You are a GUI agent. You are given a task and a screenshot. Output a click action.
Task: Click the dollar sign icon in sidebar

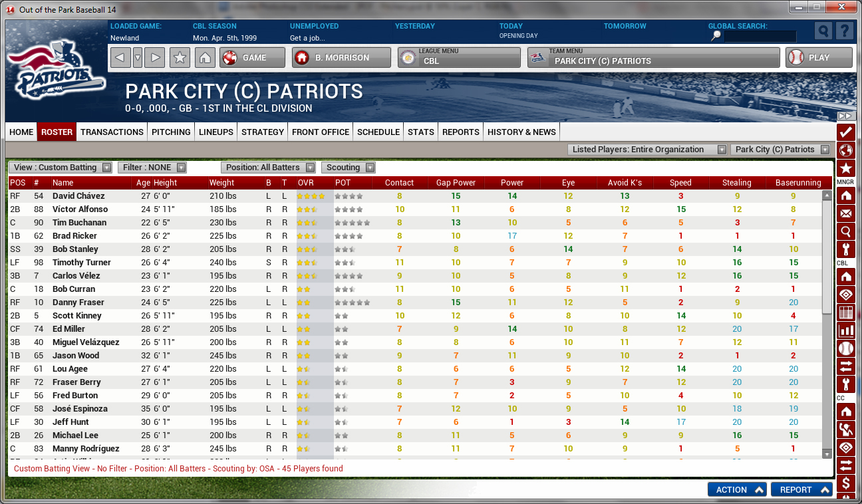(845, 483)
